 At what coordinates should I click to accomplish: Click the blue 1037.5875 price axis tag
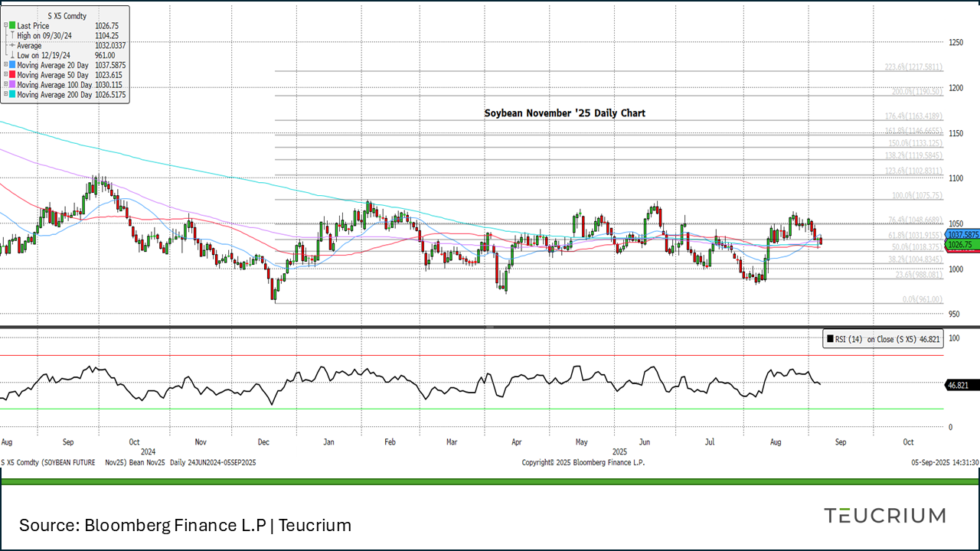962,234
